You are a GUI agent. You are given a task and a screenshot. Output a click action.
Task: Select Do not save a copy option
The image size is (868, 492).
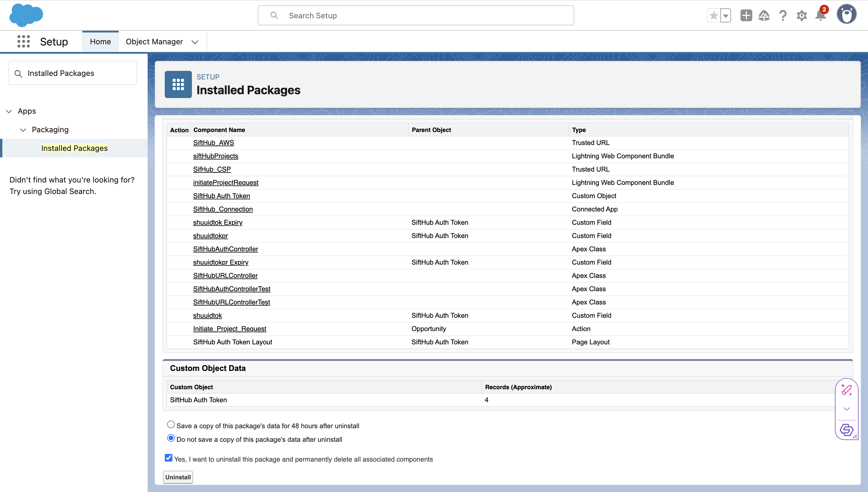[x=171, y=438]
